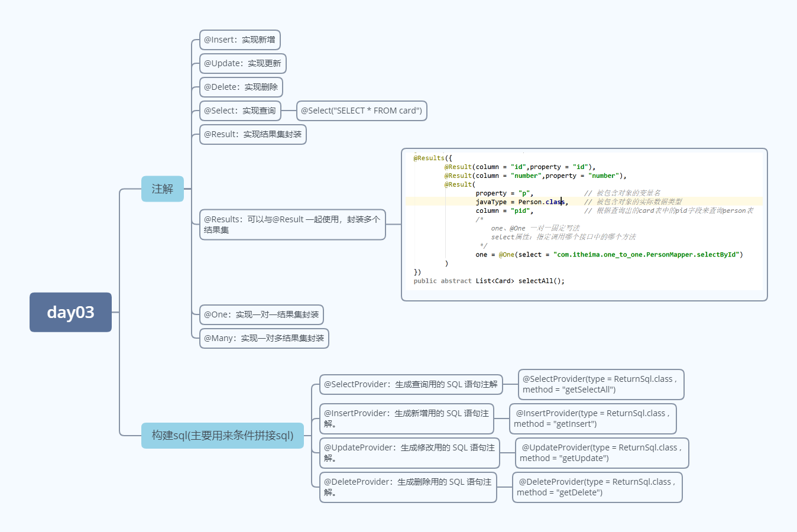Click the 'column = "pid",' code line

coord(504,210)
